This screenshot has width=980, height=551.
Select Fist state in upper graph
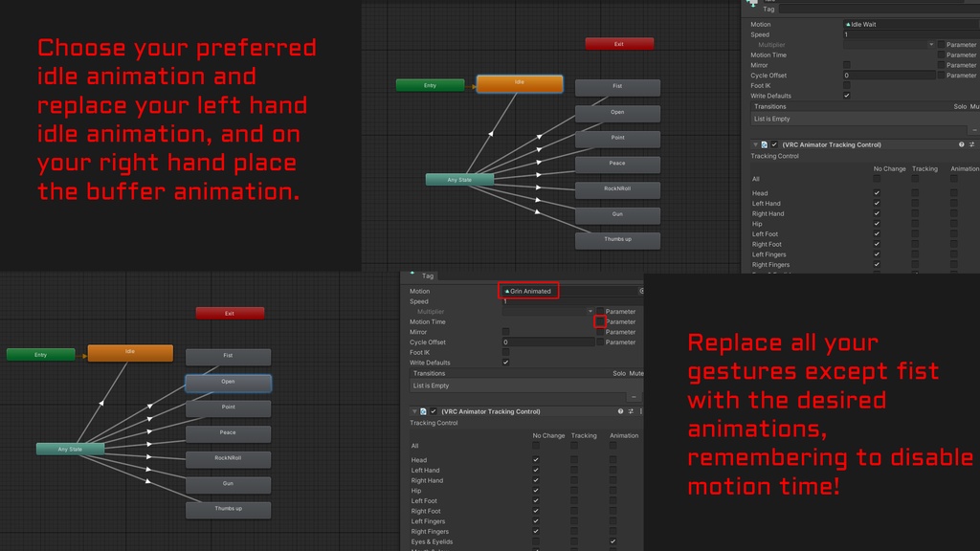point(617,87)
